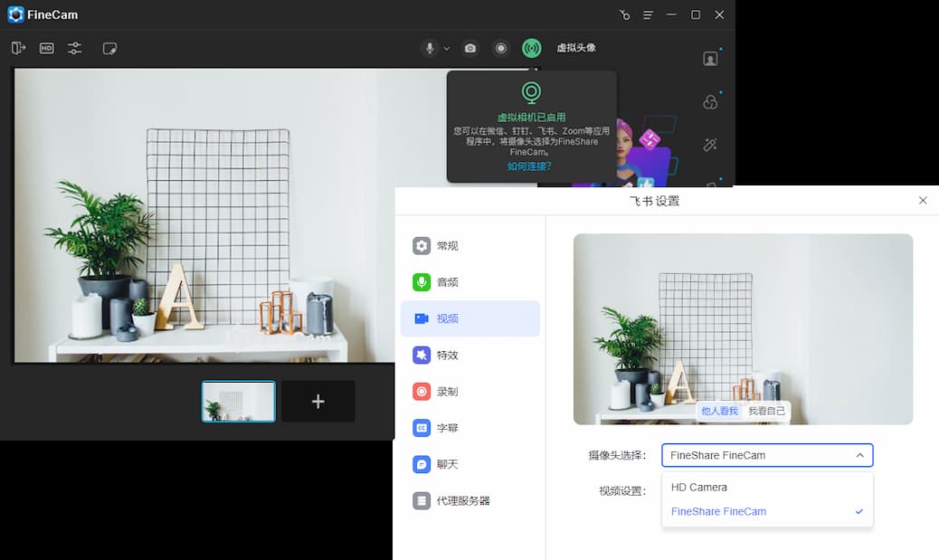Toggle the green virtual camera button

point(531,48)
